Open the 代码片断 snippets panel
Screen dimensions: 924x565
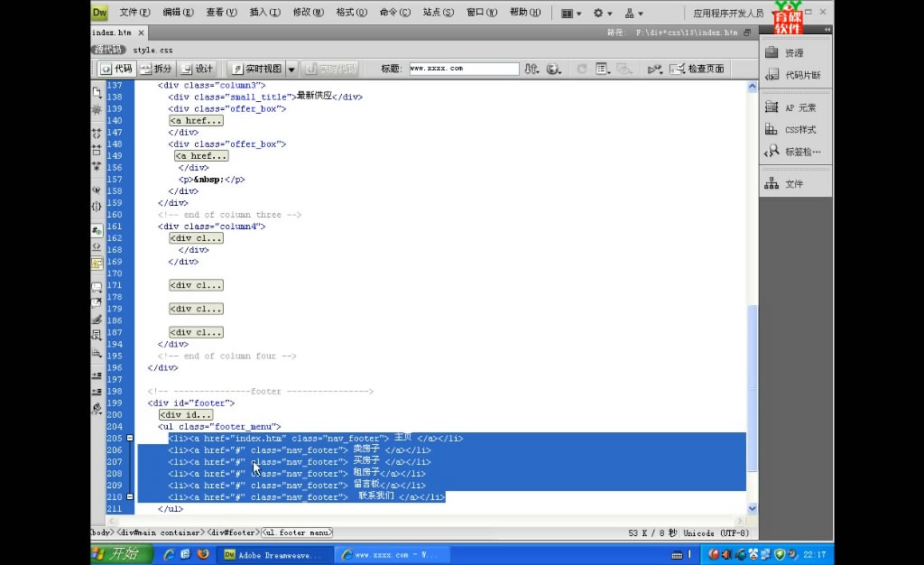[x=796, y=75]
